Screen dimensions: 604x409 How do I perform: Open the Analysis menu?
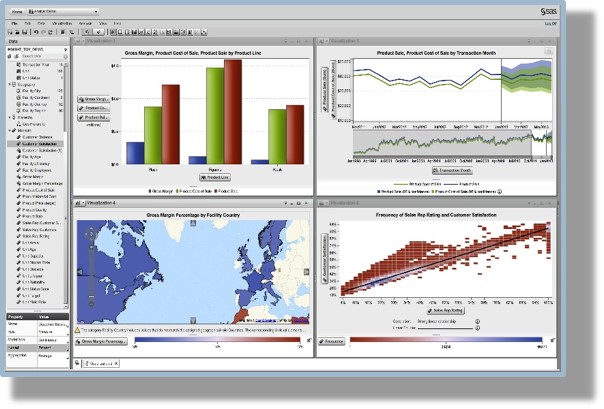[85, 23]
